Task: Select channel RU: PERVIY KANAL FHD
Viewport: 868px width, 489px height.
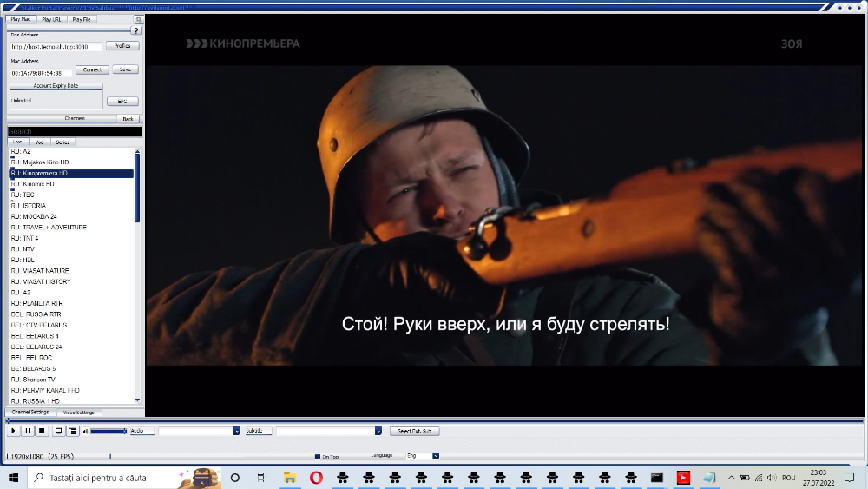Action: [x=71, y=391]
